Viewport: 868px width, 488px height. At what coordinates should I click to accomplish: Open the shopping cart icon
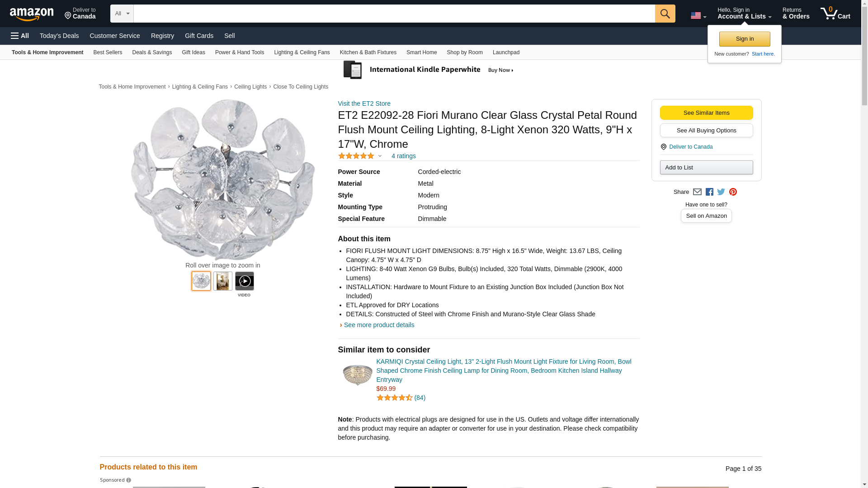point(835,14)
